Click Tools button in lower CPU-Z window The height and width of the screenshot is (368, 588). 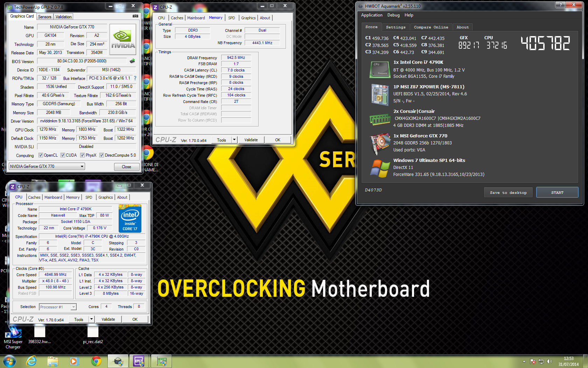[x=79, y=319]
